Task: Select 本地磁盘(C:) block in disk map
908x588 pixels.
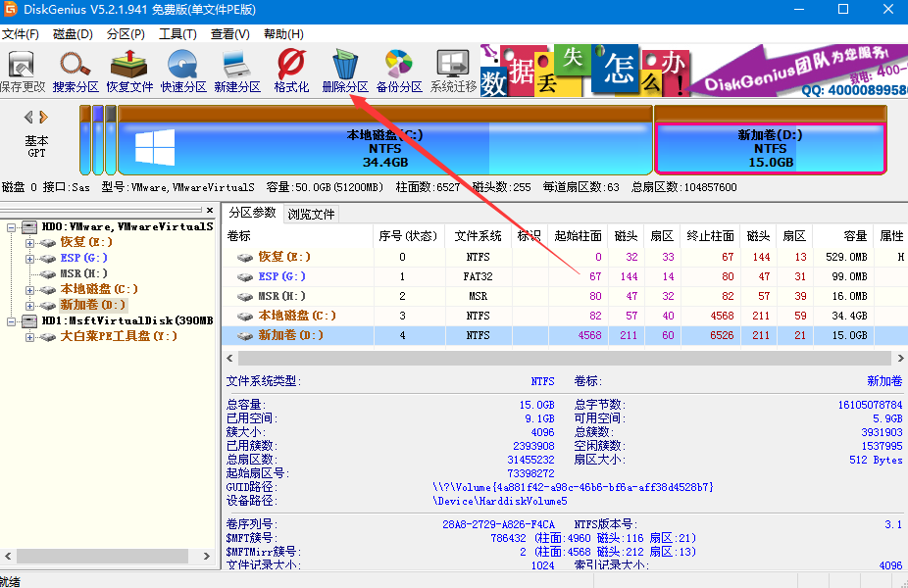Action: click(384, 147)
